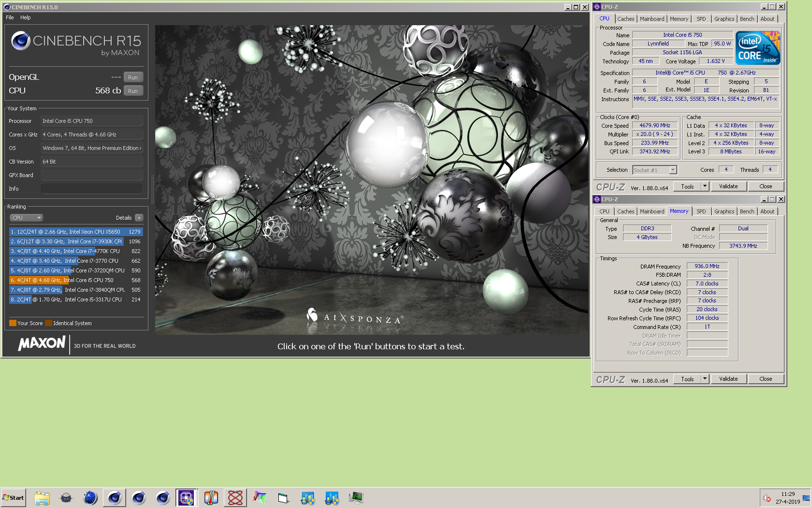Switch to Memory tab in CPU-Z processor window

(x=679, y=19)
